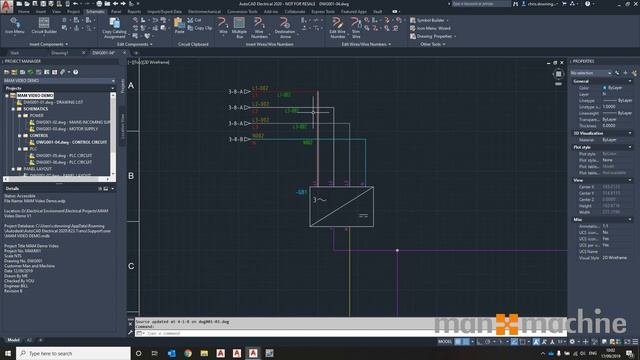Collapse the POWER folder
The width and height of the screenshot is (640, 360).
[x=20, y=116]
